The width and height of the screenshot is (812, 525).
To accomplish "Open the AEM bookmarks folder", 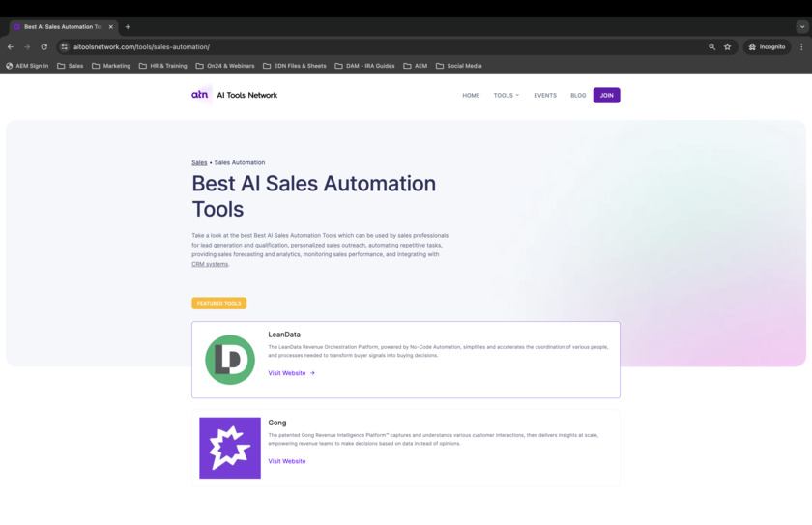I will pos(416,66).
